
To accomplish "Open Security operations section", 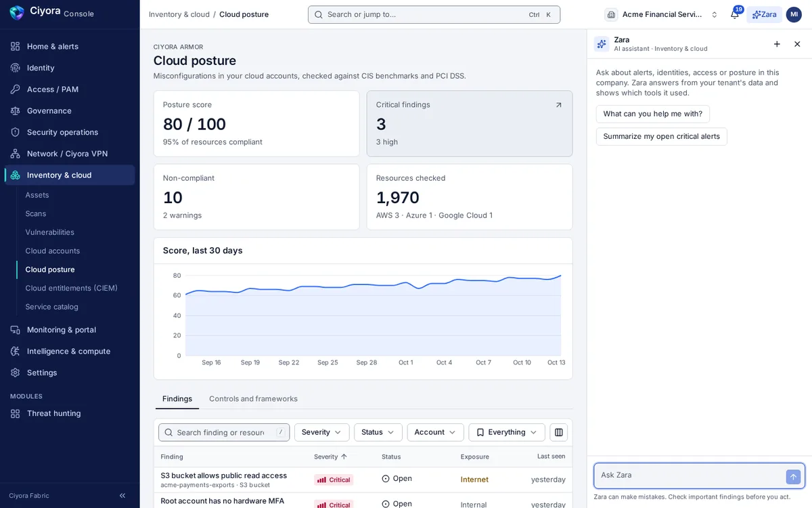I will pos(70,132).
